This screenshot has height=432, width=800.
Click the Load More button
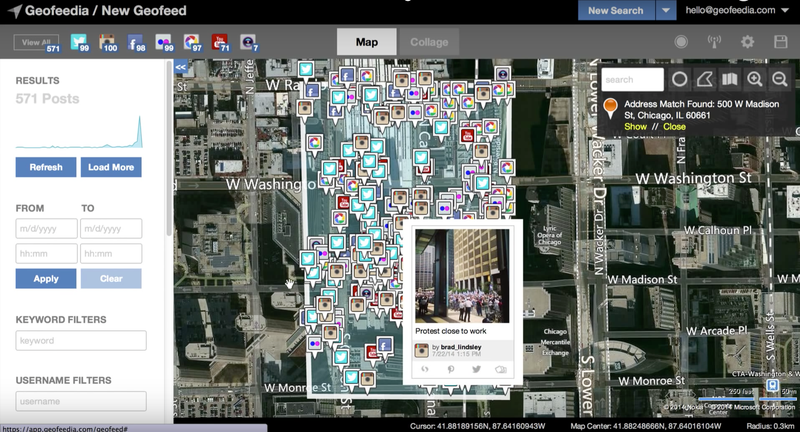coord(111,167)
